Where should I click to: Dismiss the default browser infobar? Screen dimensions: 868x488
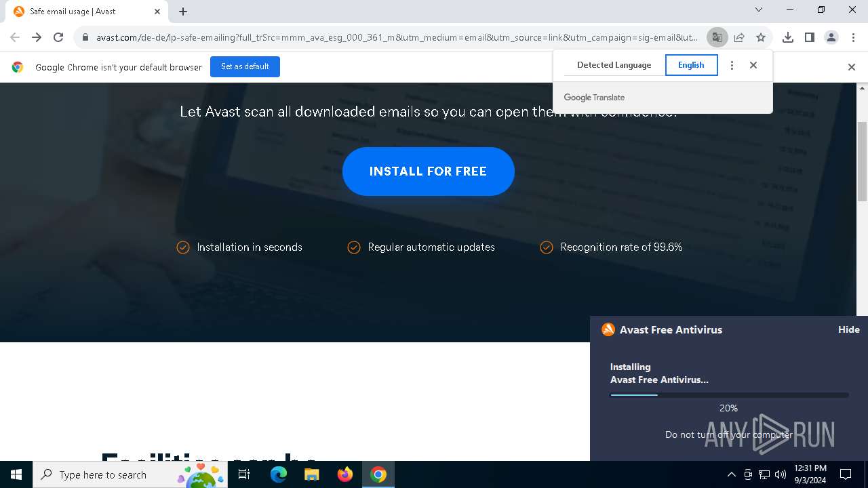[x=852, y=67]
